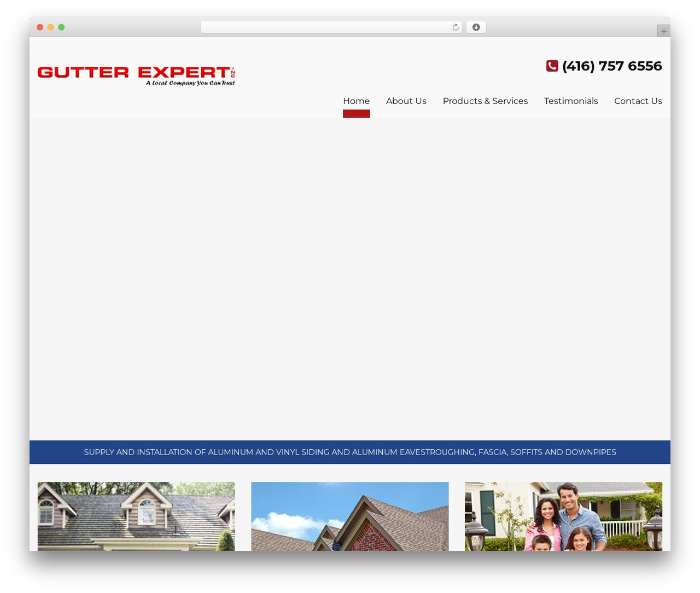Click the blue supply and installation banner text
The width and height of the screenshot is (700, 593).
(x=350, y=452)
